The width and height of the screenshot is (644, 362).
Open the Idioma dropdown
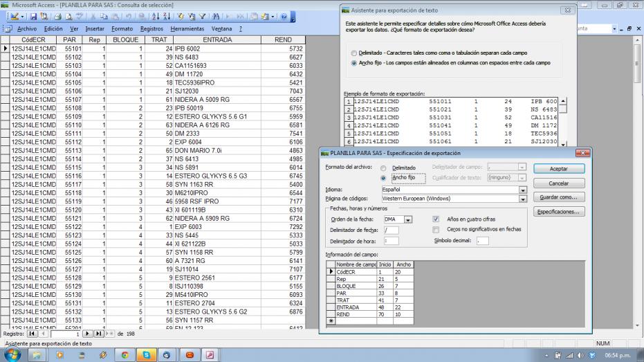click(x=522, y=190)
